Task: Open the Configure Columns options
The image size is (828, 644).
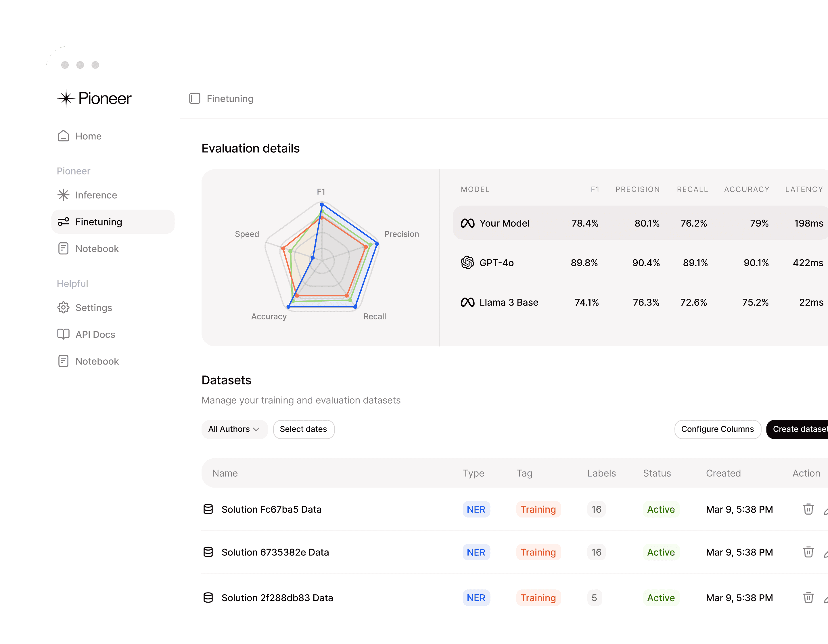Action: [x=717, y=429]
